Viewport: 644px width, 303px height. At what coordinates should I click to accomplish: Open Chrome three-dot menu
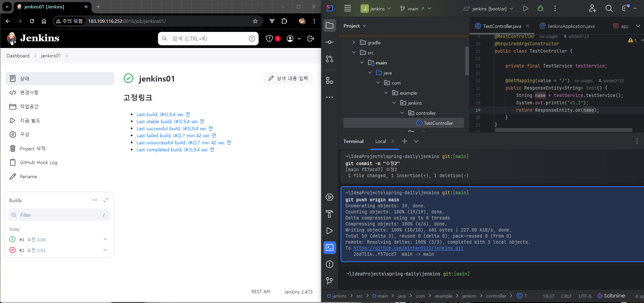314,21
